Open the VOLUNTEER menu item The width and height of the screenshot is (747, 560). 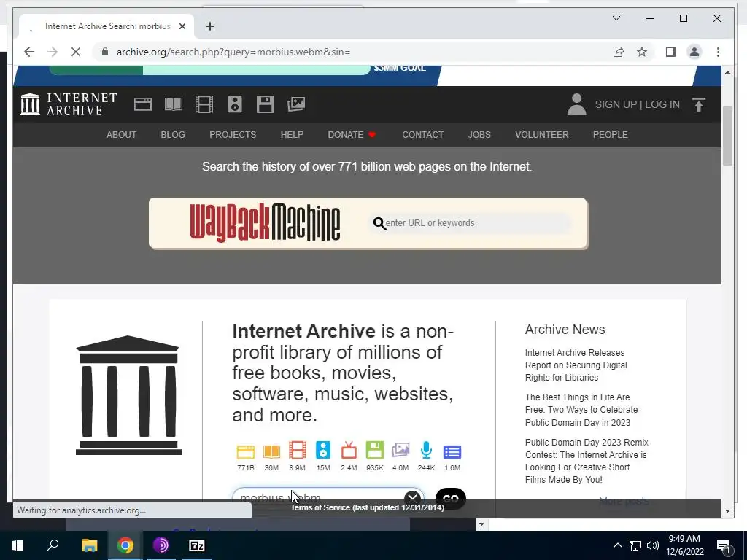coord(542,135)
